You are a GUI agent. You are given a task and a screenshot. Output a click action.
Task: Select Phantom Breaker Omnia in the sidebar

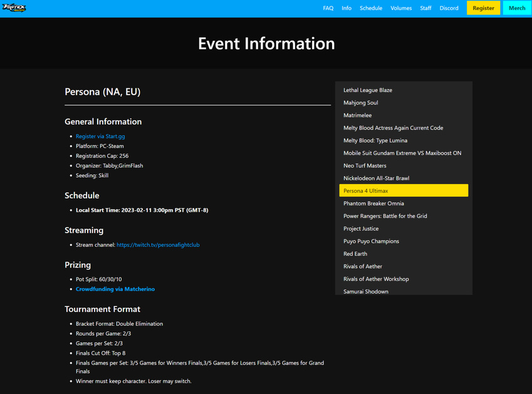pyautogui.click(x=373, y=204)
